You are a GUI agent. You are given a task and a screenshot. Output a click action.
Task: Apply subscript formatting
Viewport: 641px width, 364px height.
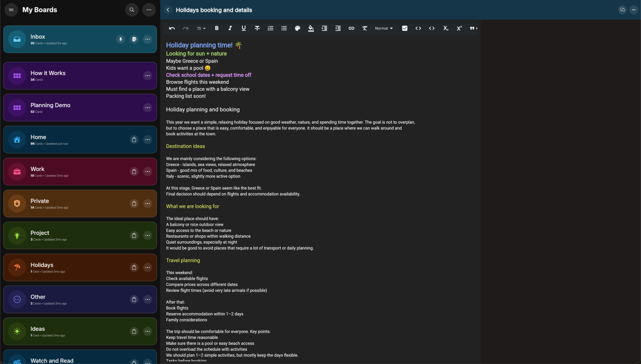[445, 28]
